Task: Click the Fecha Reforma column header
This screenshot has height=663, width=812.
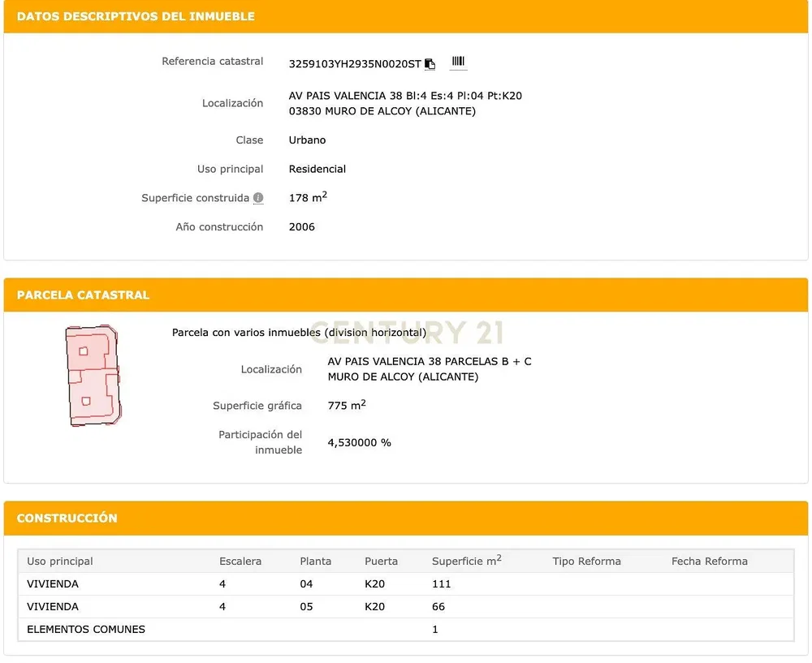Action: (710, 561)
